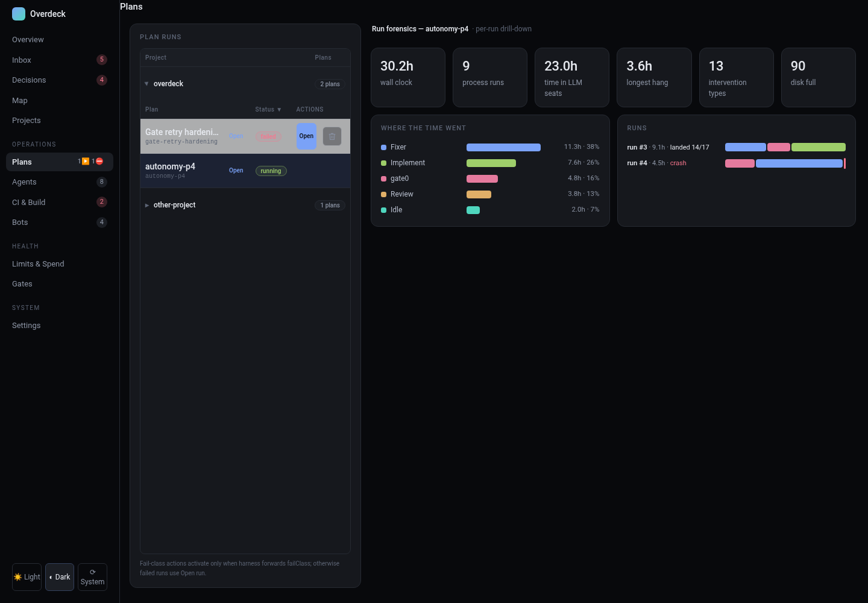Viewport: 868px width, 603px height.
Task: Navigate to Projects
Action: (x=60, y=120)
